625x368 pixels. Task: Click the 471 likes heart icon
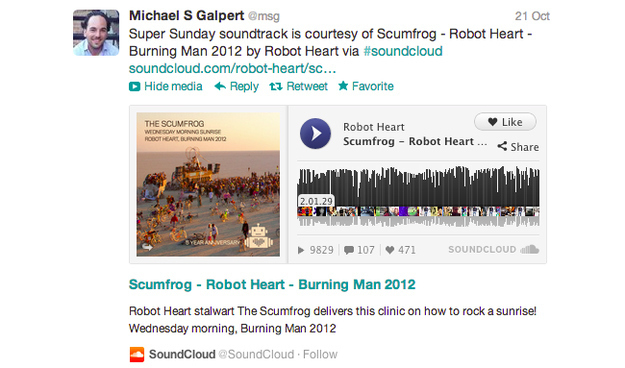click(x=390, y=250)
